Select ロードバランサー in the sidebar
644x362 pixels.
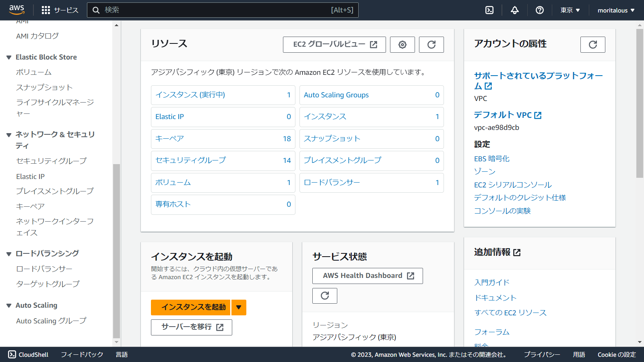[43, 268]
